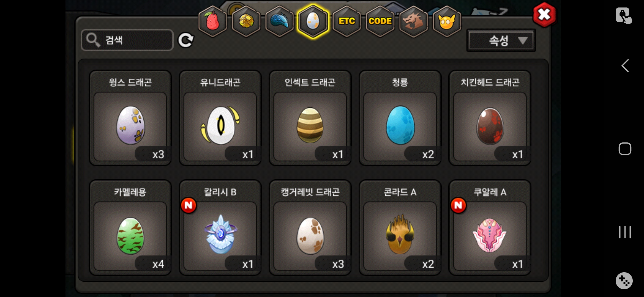Pick the 콘라드 A golden egg

pos(400,228)
